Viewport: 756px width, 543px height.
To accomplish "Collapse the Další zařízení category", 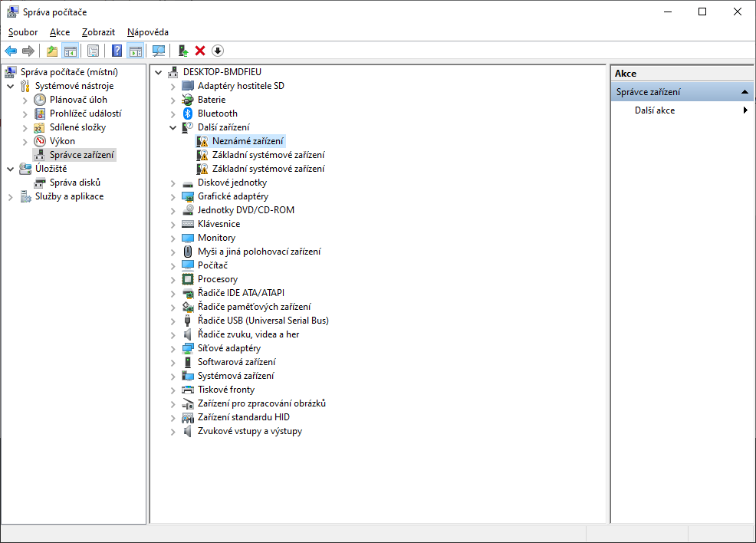I will tap(173, 128).
